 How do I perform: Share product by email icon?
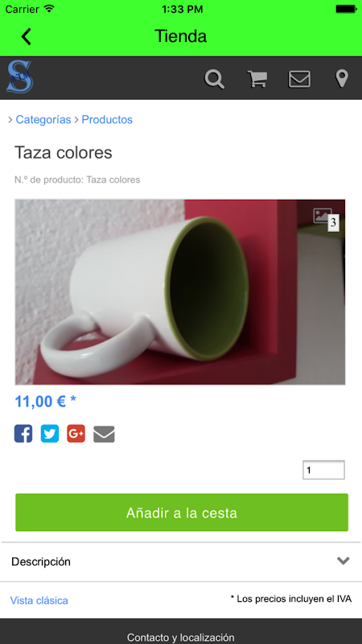tap(104, 434)
